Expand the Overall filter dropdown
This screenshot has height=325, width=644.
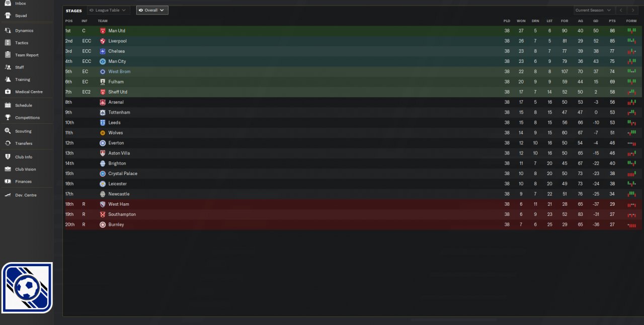tap(152, 10)
